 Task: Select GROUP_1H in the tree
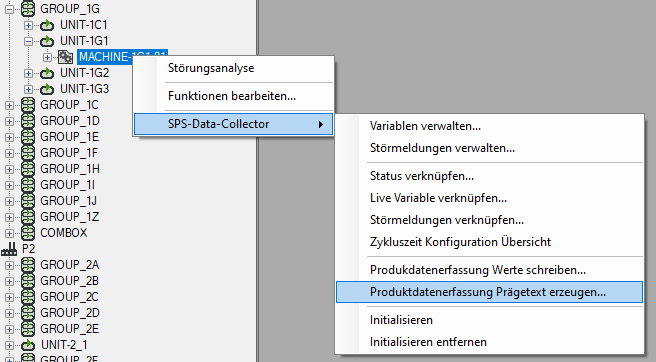(70, 169)
